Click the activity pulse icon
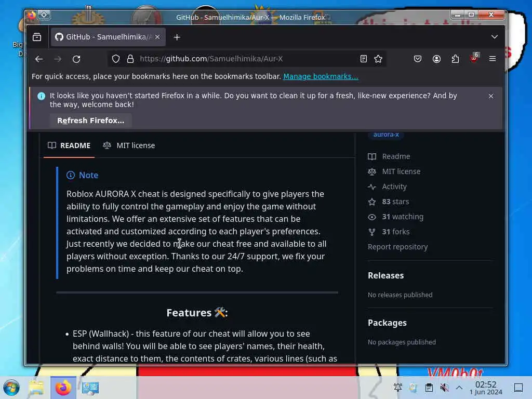The image size is (532, 399). tap(372, 187)
